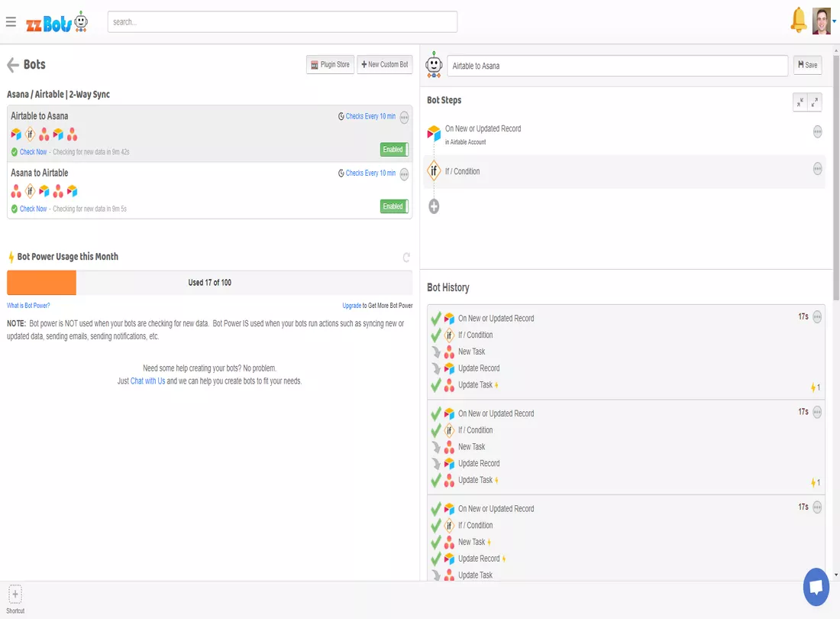Click Check Now for Airtable to Asana
This screenshot has height=619, width=840.
(33, 152)
